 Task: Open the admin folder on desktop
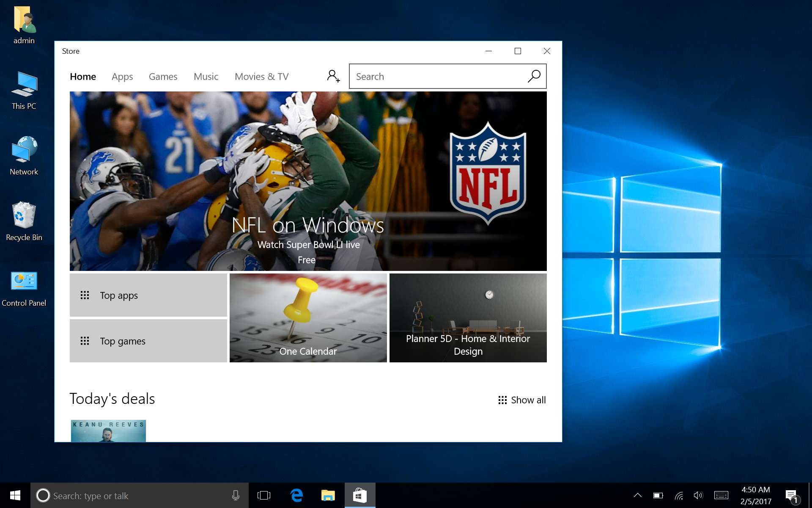click(x=24, y=25)
